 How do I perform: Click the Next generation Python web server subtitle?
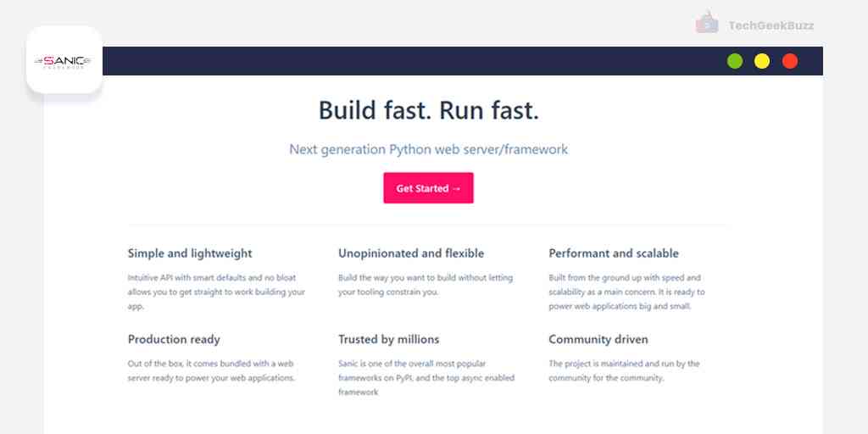tap(428, 149)
